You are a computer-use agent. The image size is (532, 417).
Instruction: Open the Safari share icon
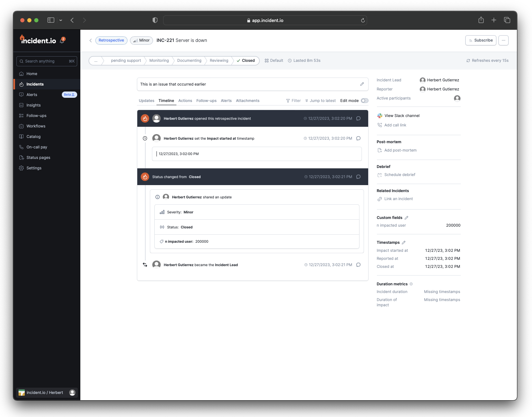coord(481,20)
